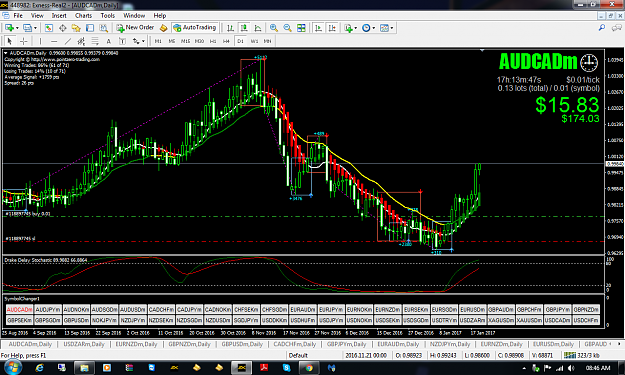The height and width of the screenshot is (375, 625).
Task: Switch symbol to AUDJPYm in SymbolChanger
Action: [48, 310]
